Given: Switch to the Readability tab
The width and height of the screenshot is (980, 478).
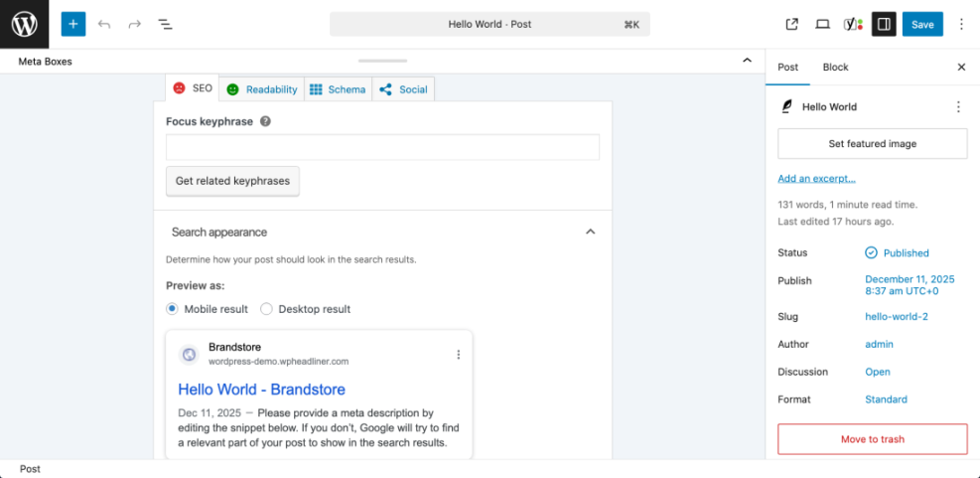Looking at the screenshot, I should click(x=261, y=88).
